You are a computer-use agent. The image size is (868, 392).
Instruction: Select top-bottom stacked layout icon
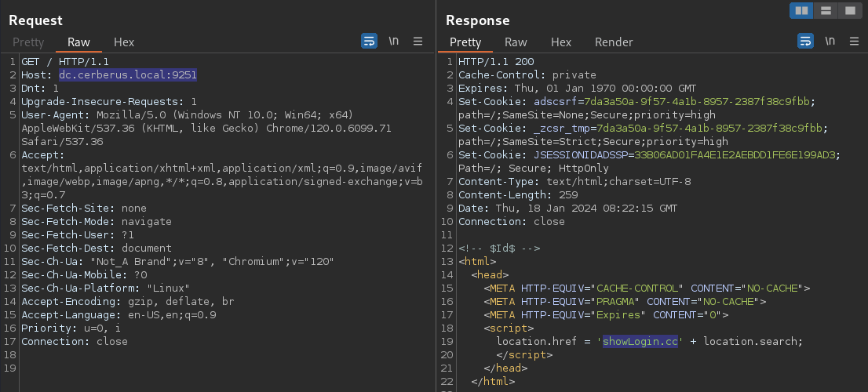point(826,10)
